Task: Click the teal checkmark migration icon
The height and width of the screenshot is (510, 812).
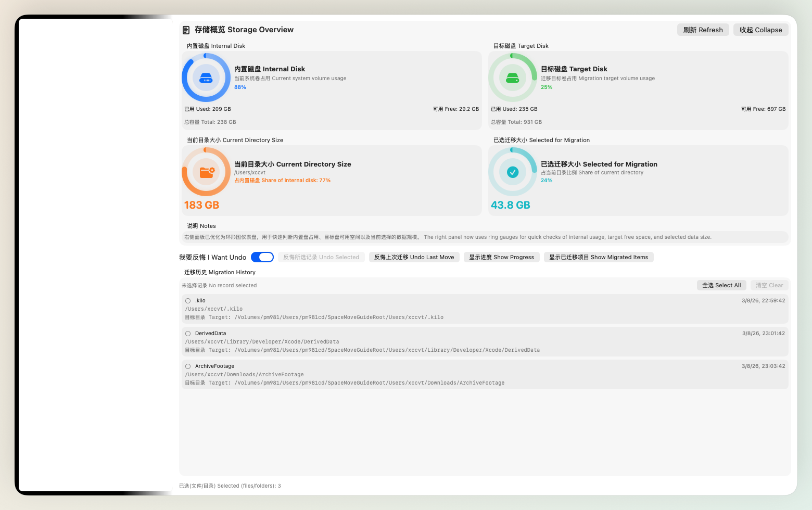Action: (513, 172)
